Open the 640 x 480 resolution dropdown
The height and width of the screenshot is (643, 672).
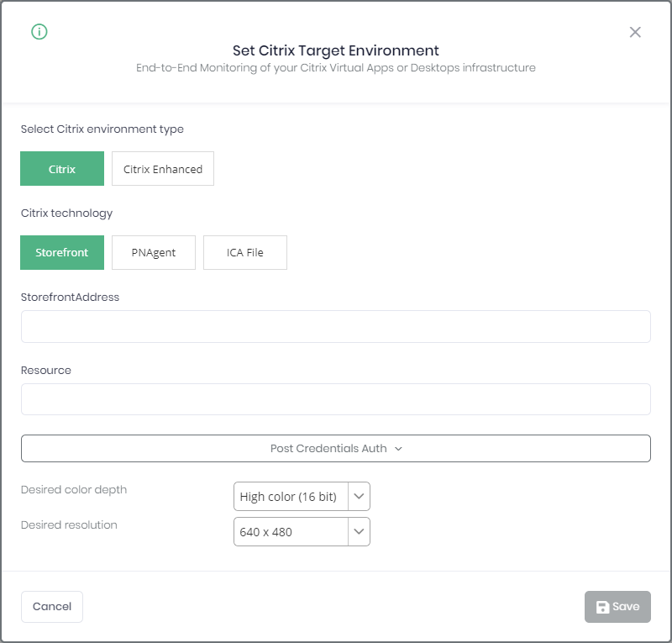coord(302,532)
